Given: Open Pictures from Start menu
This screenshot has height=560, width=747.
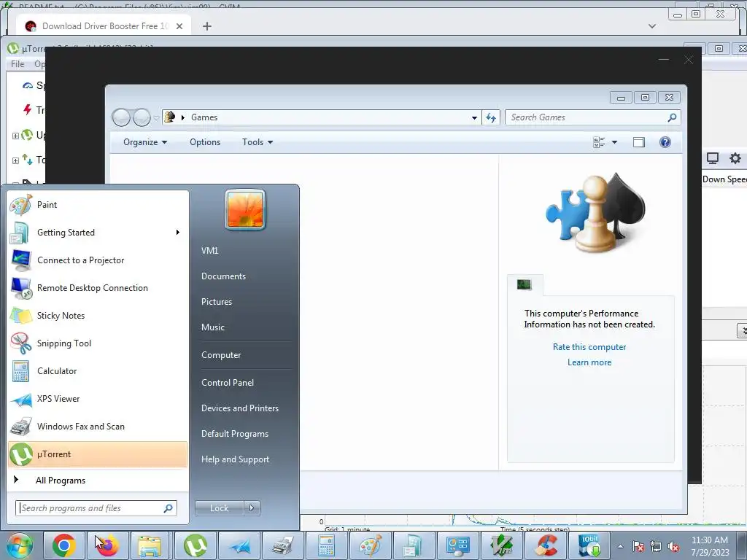Looking at the screenshot, I should point(217,302).
